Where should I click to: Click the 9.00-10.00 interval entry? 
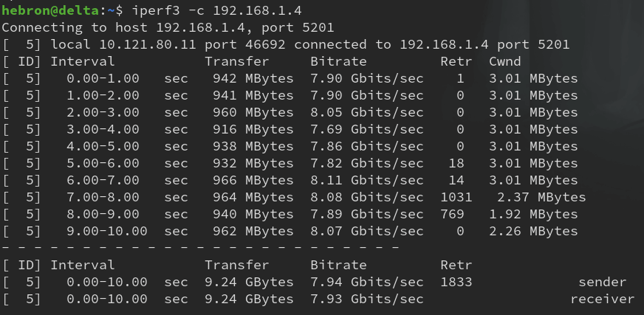106,232
